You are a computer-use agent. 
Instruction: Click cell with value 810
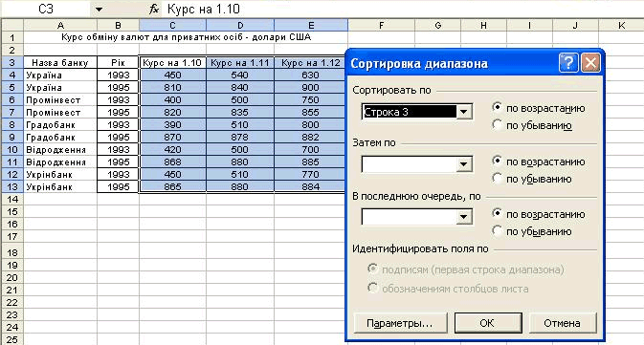point(172,87)
